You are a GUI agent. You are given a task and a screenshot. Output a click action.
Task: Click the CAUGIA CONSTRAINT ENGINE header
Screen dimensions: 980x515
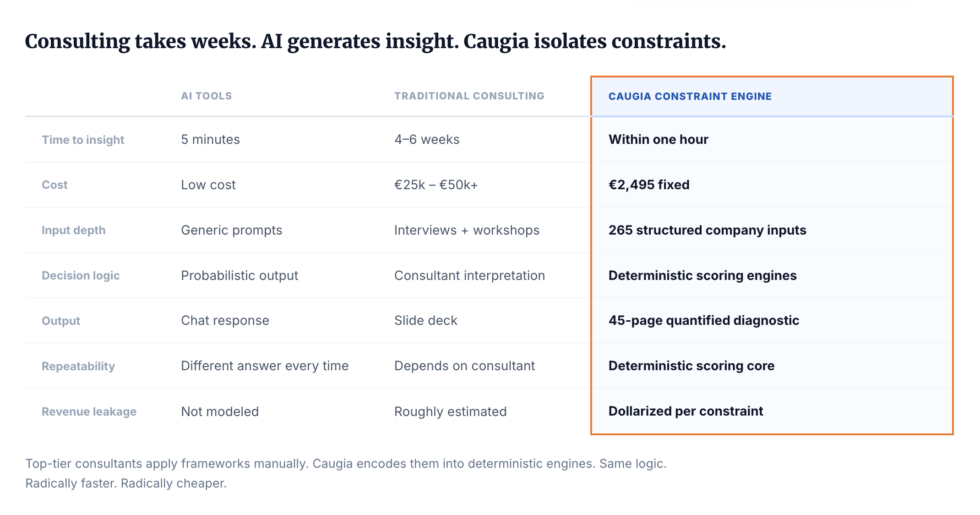tap(690, 97)
